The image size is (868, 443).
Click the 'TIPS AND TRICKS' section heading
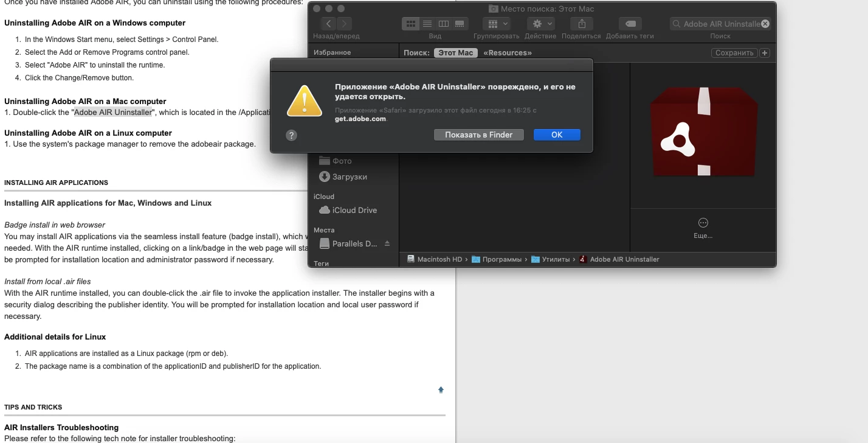point(33,407)
